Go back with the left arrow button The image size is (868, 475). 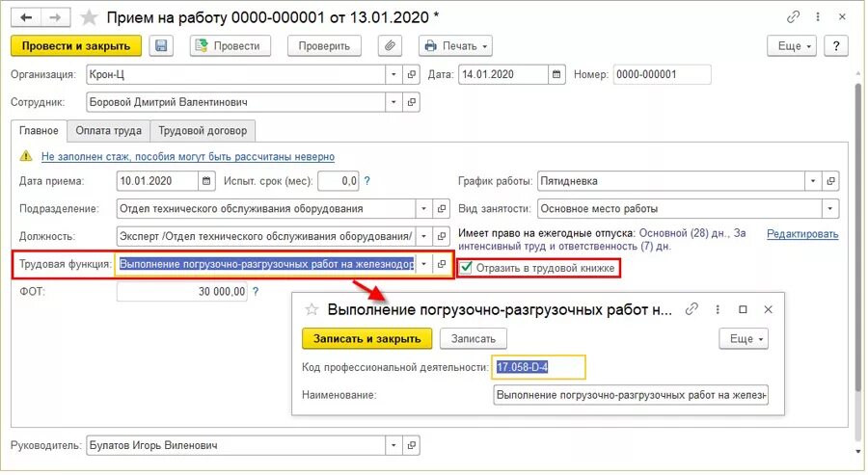click(26, 17)
